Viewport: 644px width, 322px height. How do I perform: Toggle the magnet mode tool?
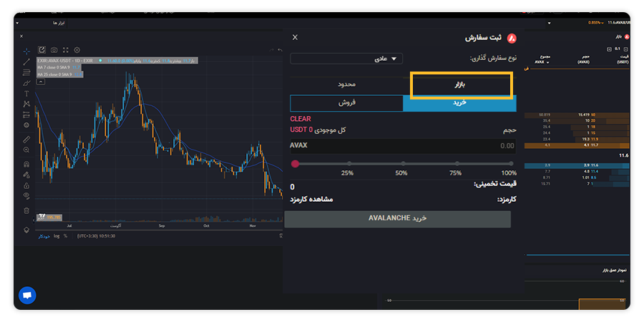[x=26, y=165]
